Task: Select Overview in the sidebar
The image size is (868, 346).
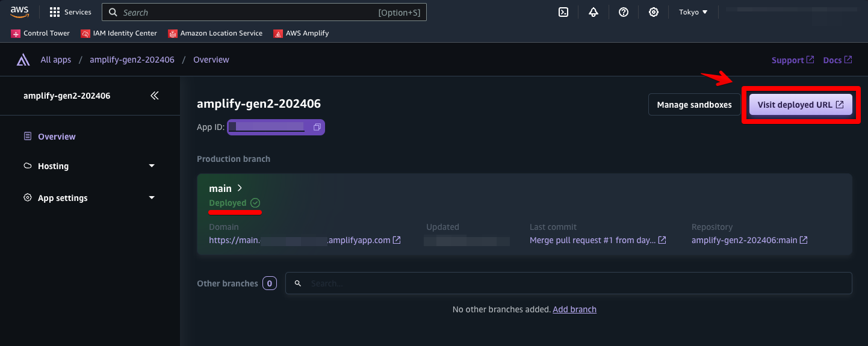Action: tap(57, 137)
